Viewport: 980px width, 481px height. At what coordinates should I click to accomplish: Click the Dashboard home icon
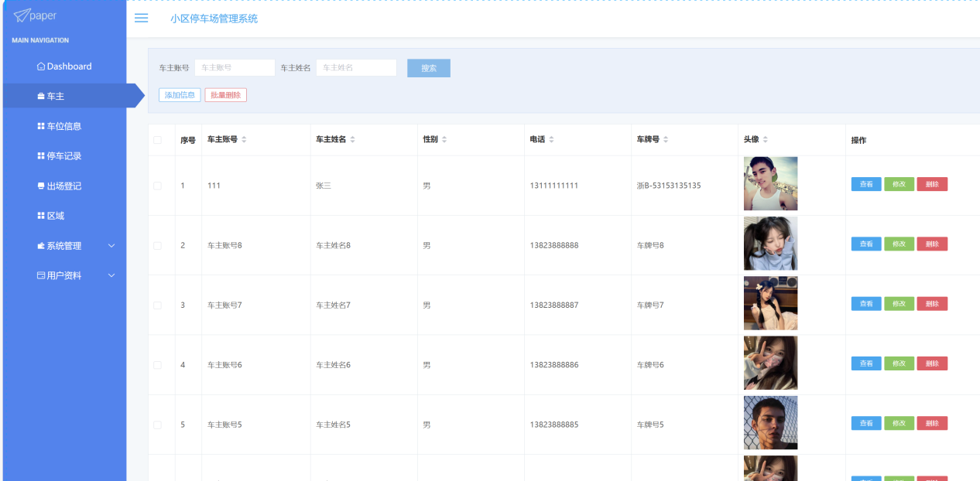click(41, 67)
